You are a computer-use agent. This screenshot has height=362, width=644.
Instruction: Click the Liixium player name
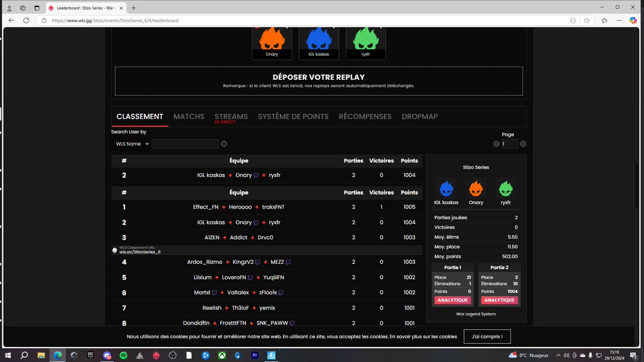(202, 277)
